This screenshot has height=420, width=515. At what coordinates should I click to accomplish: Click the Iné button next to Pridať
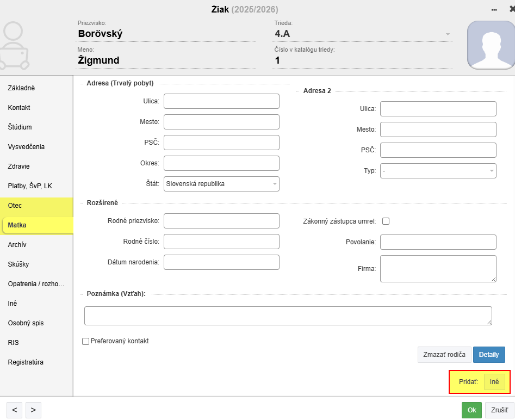[x=494, y=382]
